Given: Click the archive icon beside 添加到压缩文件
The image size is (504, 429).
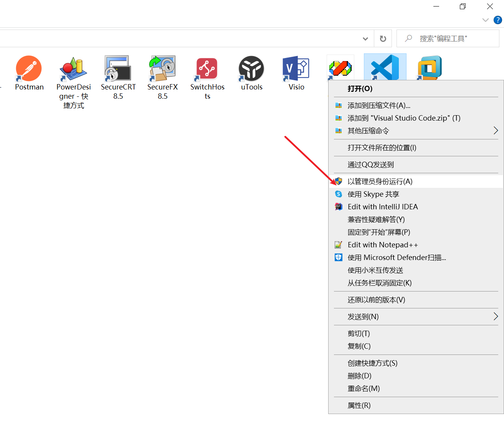Looking at the screenshot, I should (339, 105).
